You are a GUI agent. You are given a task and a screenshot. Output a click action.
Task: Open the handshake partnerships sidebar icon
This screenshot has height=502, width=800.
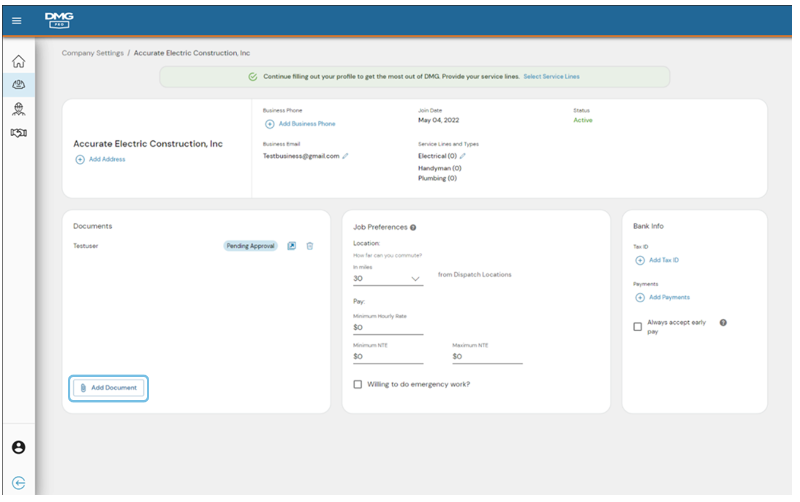click(18, 133)
